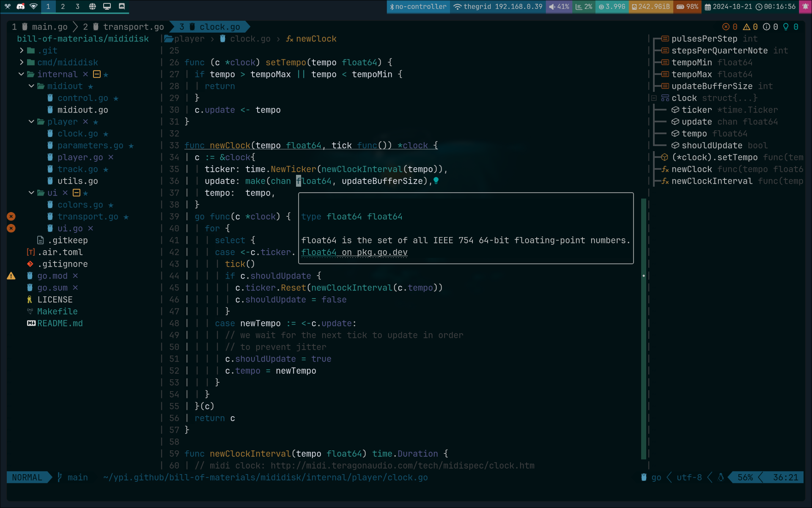Expand the .git folder

point(22,50)
